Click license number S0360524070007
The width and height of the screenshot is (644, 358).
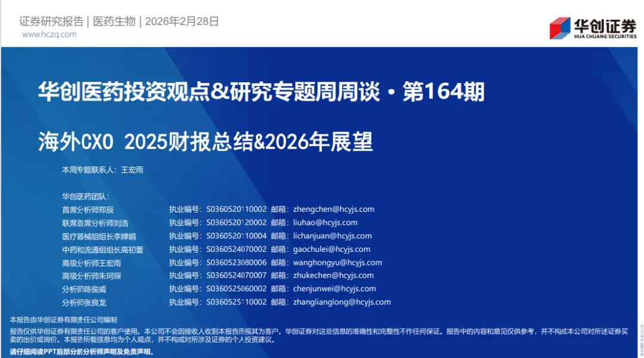click(x=236, y=276)
